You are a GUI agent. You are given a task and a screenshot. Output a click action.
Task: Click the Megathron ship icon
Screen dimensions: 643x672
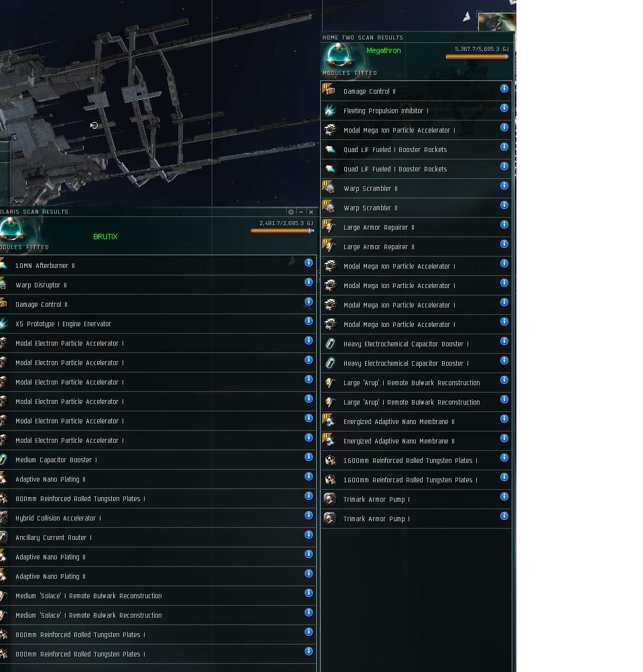coord(340,56)
